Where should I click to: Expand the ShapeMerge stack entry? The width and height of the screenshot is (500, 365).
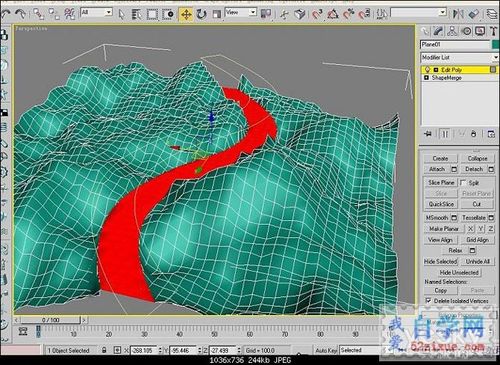point(426,78)
